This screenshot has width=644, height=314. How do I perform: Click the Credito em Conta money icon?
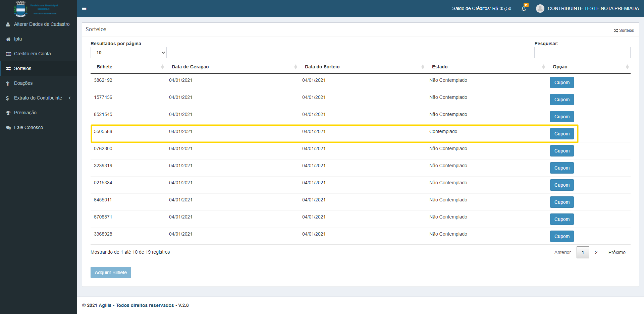point(8,54)
